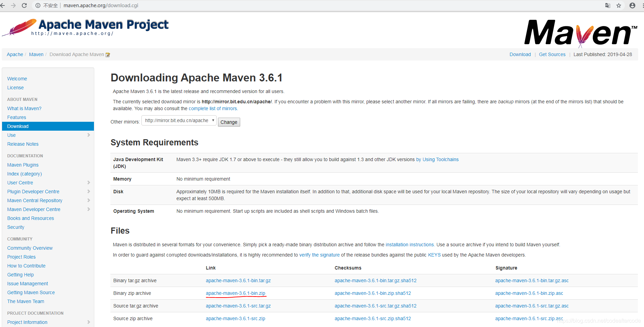Open bin.zip.sha512 checksum link

pyautogui.click(x=373, y=293)
